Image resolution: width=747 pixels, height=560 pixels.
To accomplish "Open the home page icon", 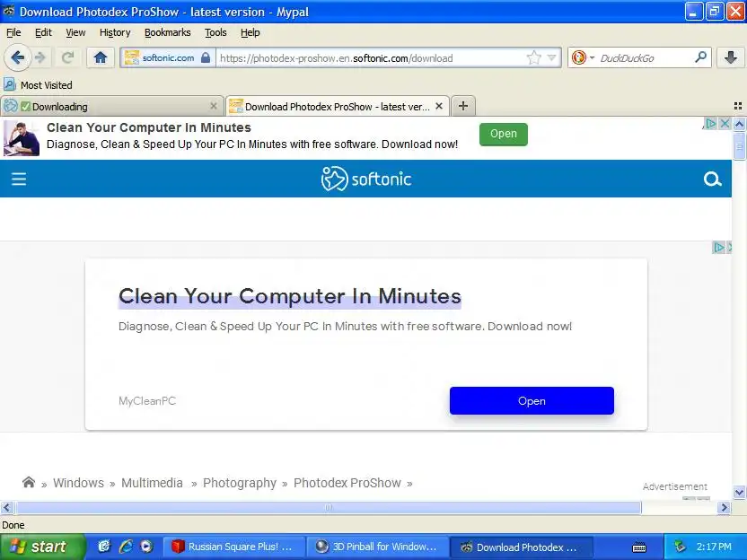I will coord(100,58).
